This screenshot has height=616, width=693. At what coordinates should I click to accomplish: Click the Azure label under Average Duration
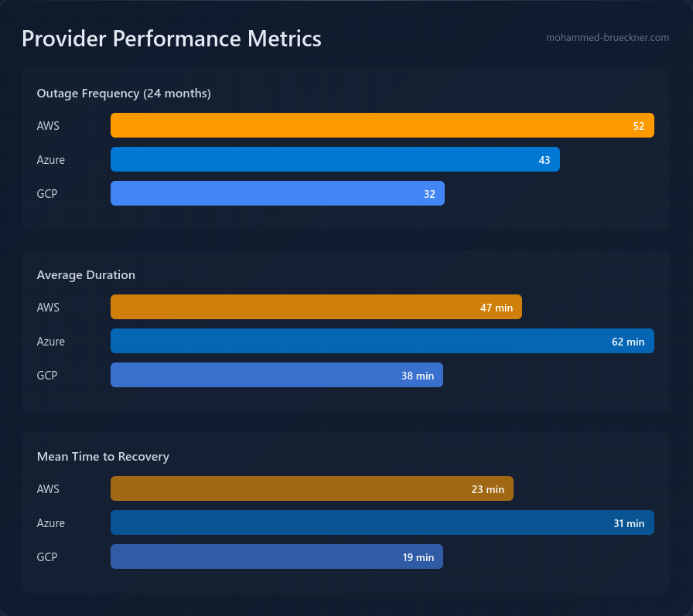pyautogui.click(x=51, y=342)
